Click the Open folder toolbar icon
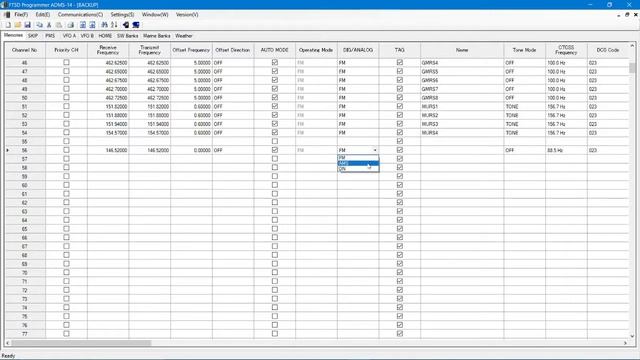The image size is (640, 360). [x=18, y=25]
